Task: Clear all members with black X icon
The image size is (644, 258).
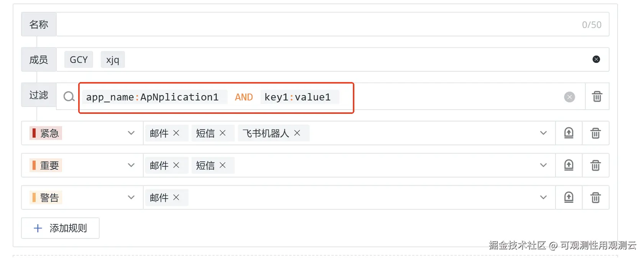Action: click(596, 59)
